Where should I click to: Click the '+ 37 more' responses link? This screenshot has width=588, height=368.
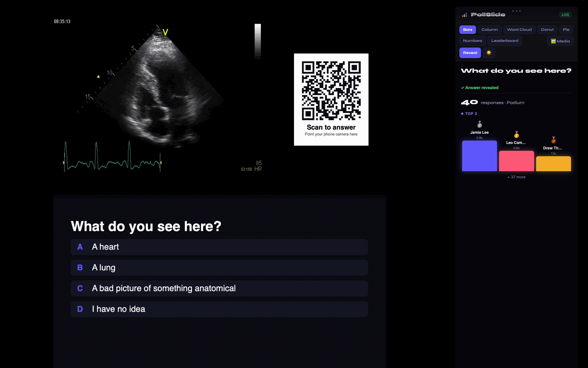(x=516, y=177)
